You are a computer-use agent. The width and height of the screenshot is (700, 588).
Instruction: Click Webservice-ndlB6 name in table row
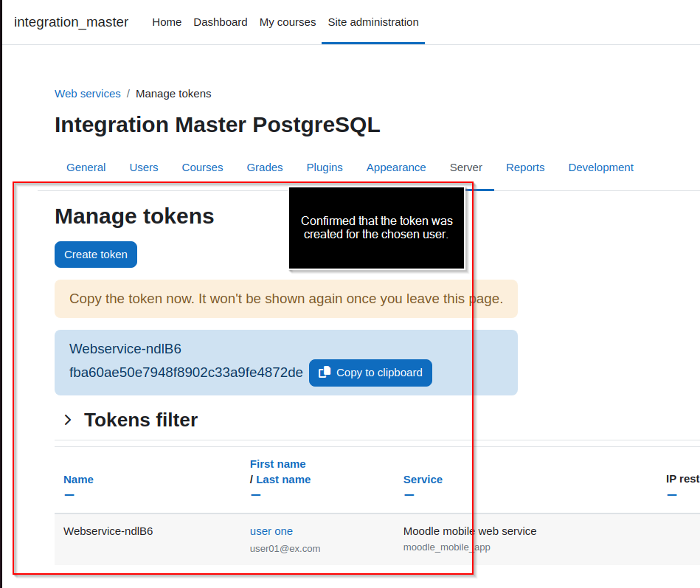click(x=108, y=531)
